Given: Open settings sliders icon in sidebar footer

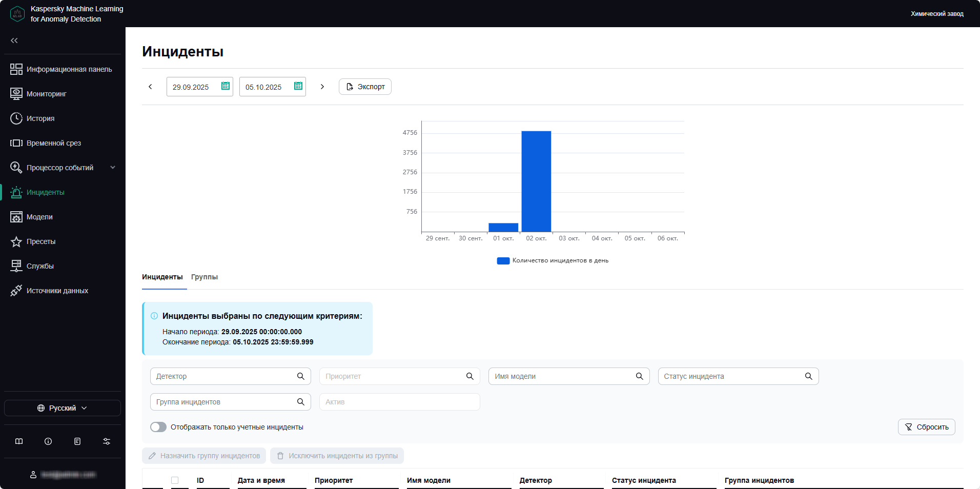Looking at the screenshot, I should point(107,441).
